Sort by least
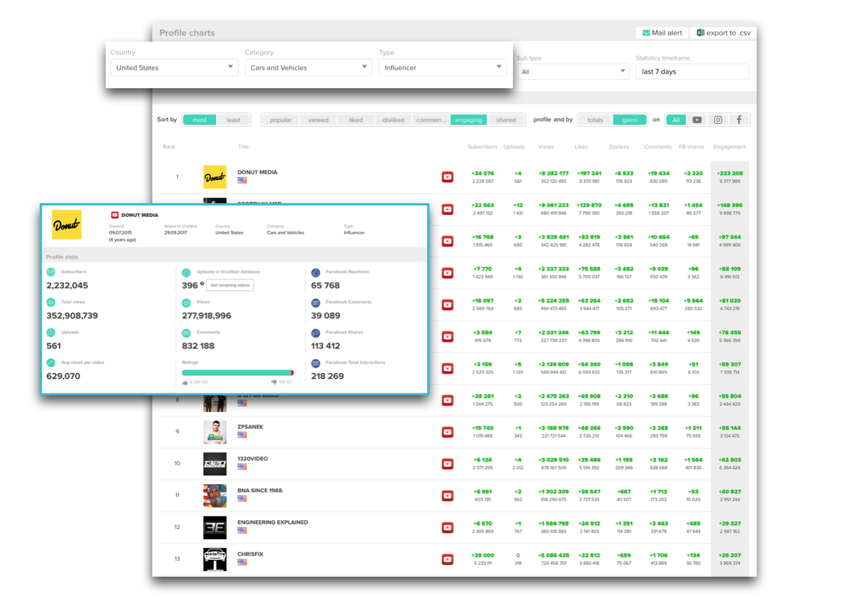This screenshot has width=868, height=604. point(233,120)
